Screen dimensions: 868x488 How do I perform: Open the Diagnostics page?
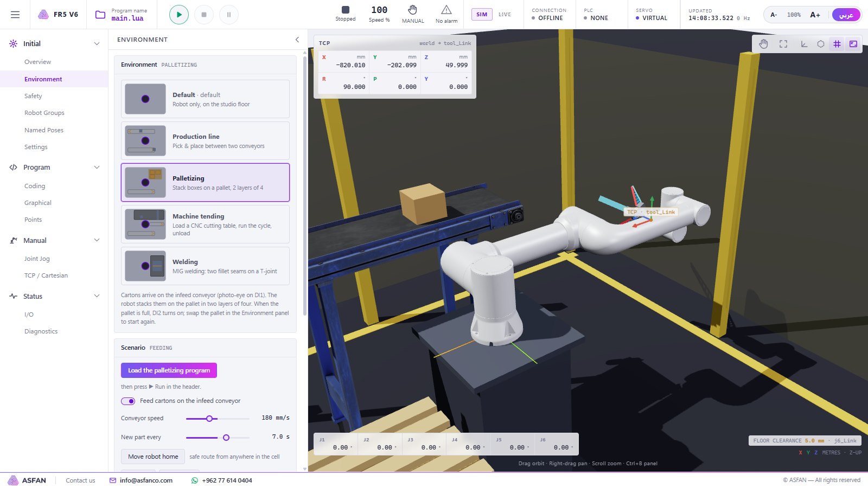click(x=41, y=331)
